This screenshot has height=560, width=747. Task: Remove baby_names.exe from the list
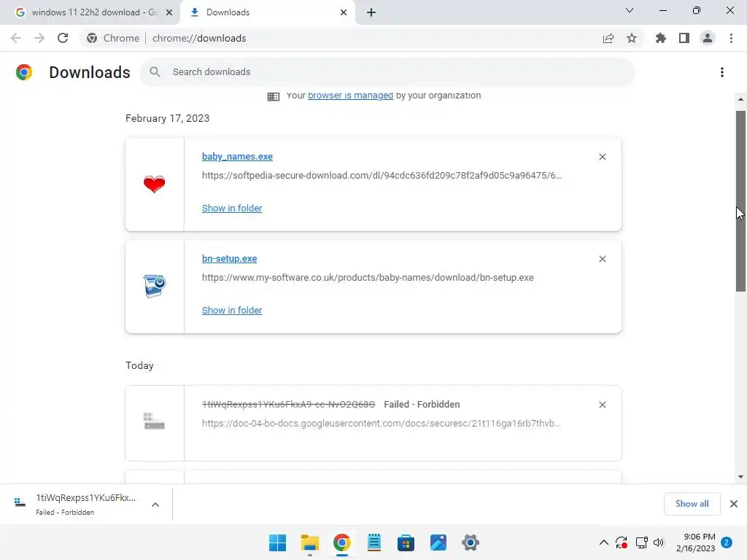pos(602,157)
